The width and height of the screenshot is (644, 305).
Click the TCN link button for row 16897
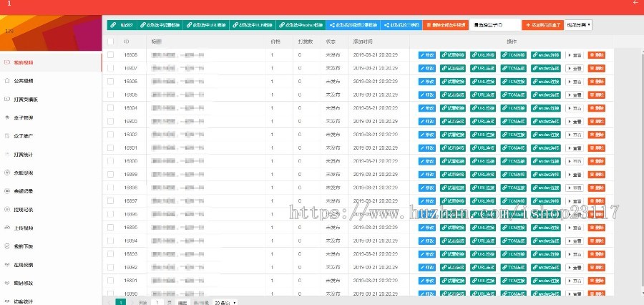click(513, 201)
